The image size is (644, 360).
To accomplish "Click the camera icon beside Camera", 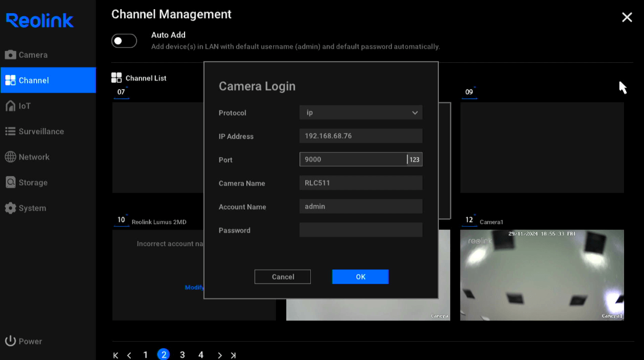I will click(10, 55).
